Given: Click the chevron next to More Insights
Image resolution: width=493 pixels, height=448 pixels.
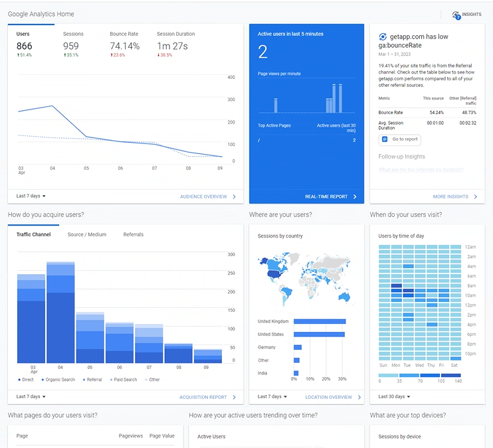Looking at the screenshot, I should (476, 196).
